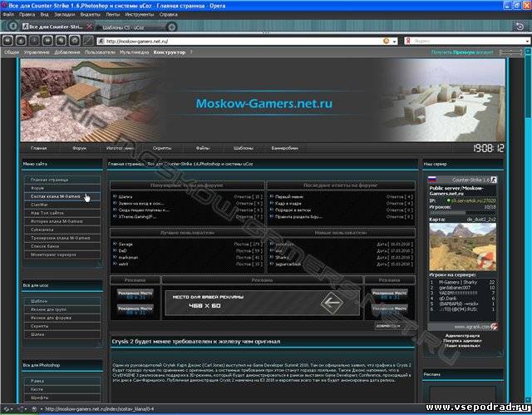Select 'Состав клана M-Gamers' menu item
532x415 pixels.
[62, 196]
